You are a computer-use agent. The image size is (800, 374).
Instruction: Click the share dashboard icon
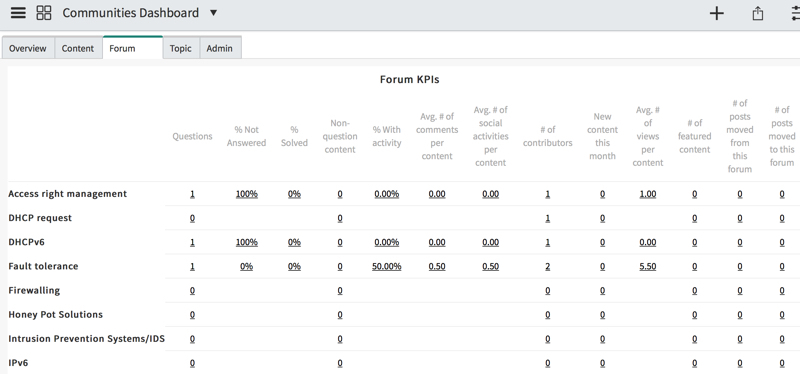[758, 13]
